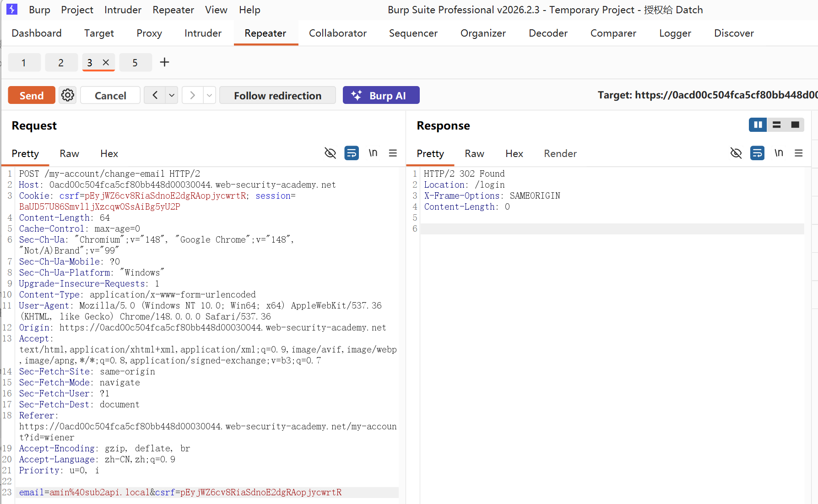The width and height of the screenshot is (818, 504).
Task: Toggle hide non-printable chars in Request
Action: (x=330, y=153)
